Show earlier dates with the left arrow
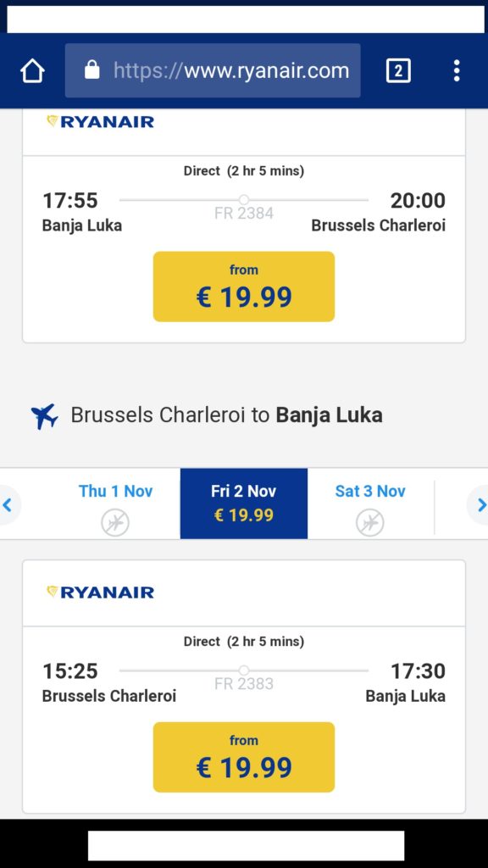This screenshot has width=488, height=868. tap(8, 505)
